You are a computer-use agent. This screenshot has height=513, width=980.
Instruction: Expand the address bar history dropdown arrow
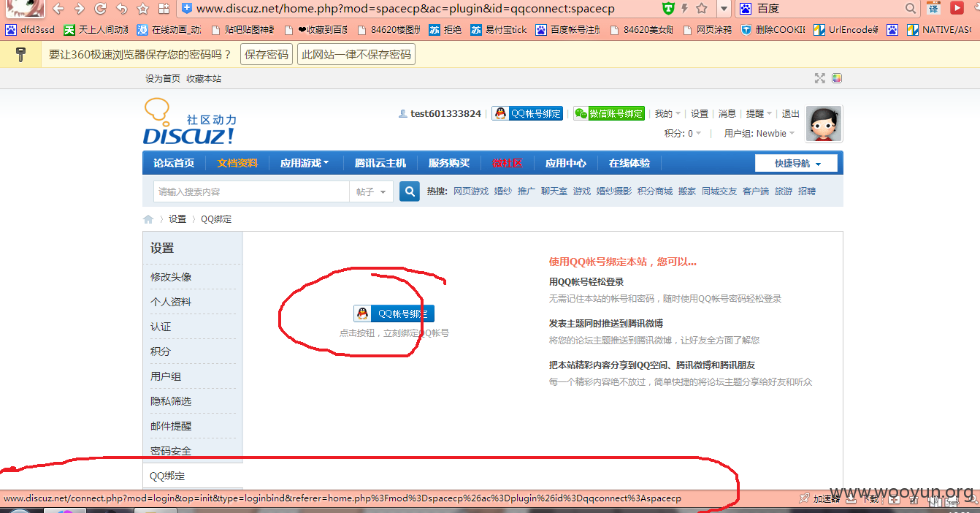(724, 9)
